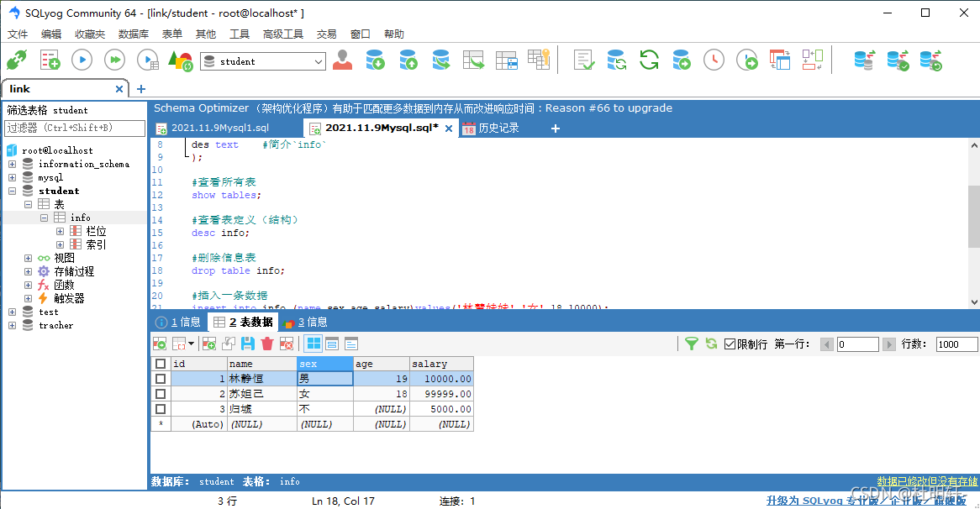Add a new query tab with plus
This screenshot has width=980, height=509.
click(x=555, y=128)
